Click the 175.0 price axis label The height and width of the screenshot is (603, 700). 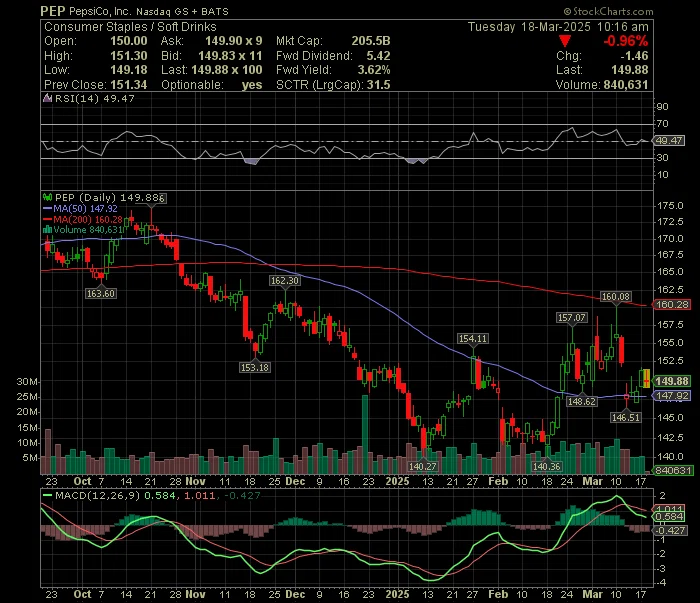(670, 206)
